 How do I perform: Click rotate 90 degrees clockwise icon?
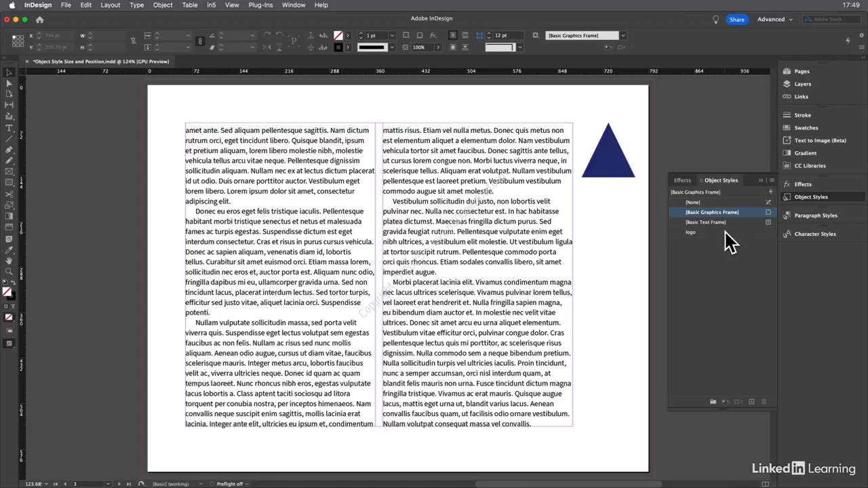(267, 35)
